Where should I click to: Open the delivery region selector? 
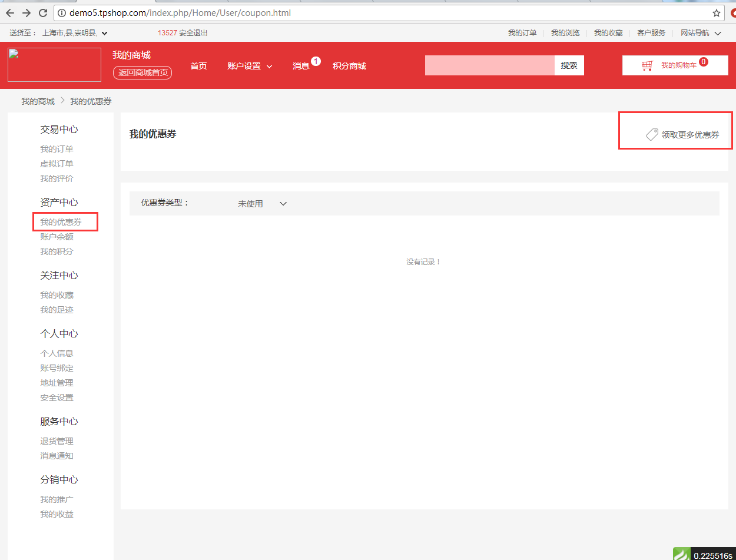(x=74, y=34)
